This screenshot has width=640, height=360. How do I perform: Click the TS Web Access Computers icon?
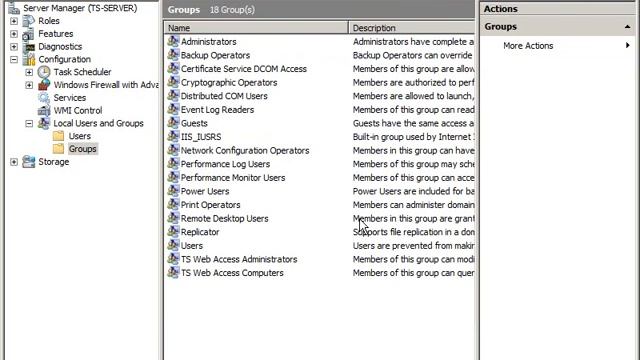pyautogui.click(x=173, y=272)
